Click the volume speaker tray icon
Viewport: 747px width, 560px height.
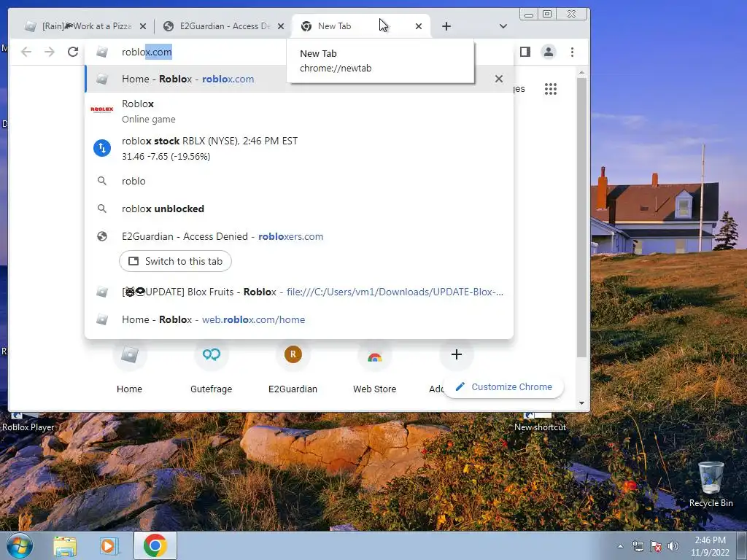(673, 546)
